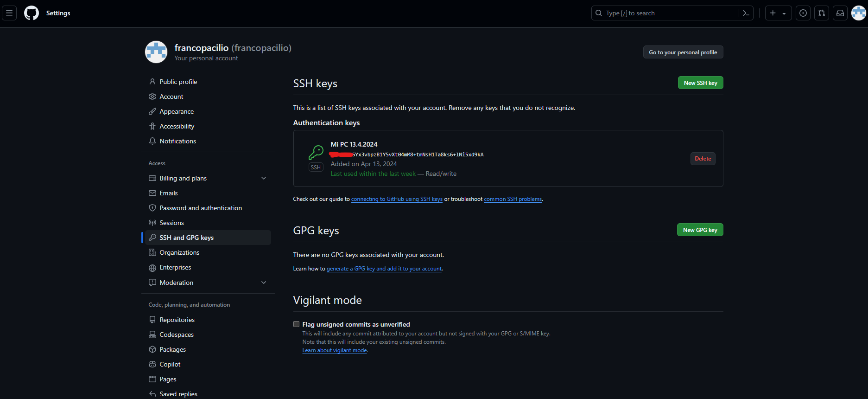Click the search bar
Image resolution: width=868 pixels, height=399 pixels.
672,13
